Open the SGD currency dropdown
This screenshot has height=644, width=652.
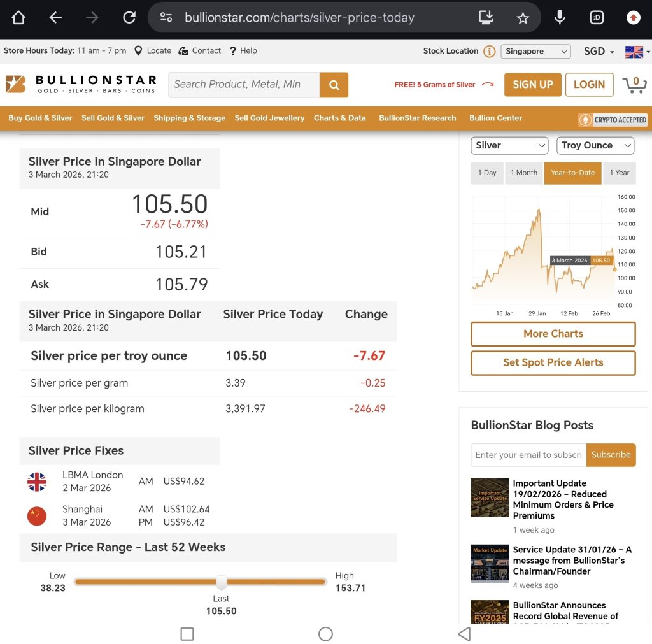pos(599,51)
